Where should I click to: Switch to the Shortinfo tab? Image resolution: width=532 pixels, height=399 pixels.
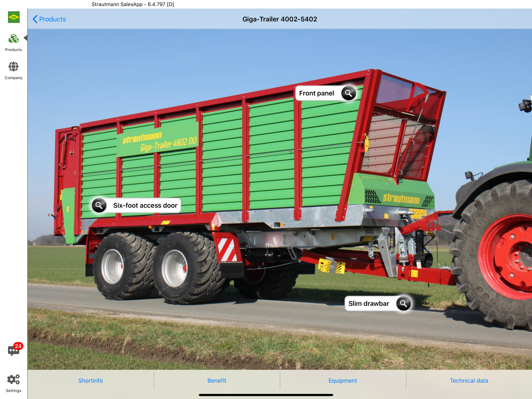(x=90, y=380)
